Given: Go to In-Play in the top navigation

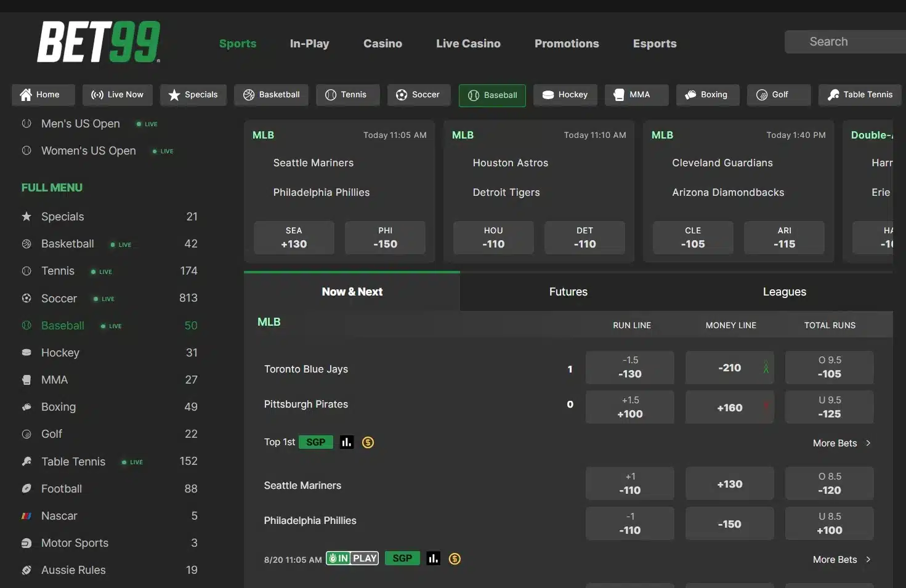Looking at the screenshot, I should [x=310, y=44].
